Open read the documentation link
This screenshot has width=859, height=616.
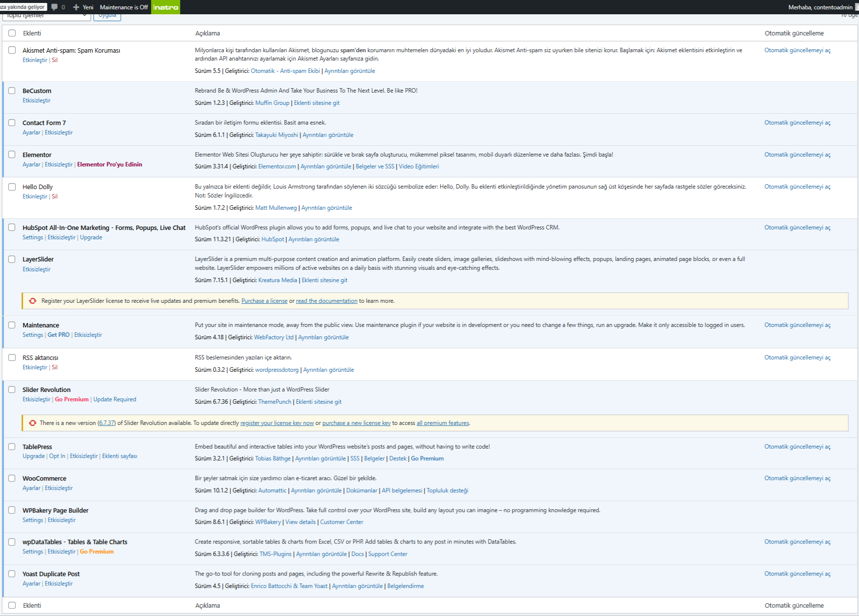pyautogui.click(x=327, y=301)
